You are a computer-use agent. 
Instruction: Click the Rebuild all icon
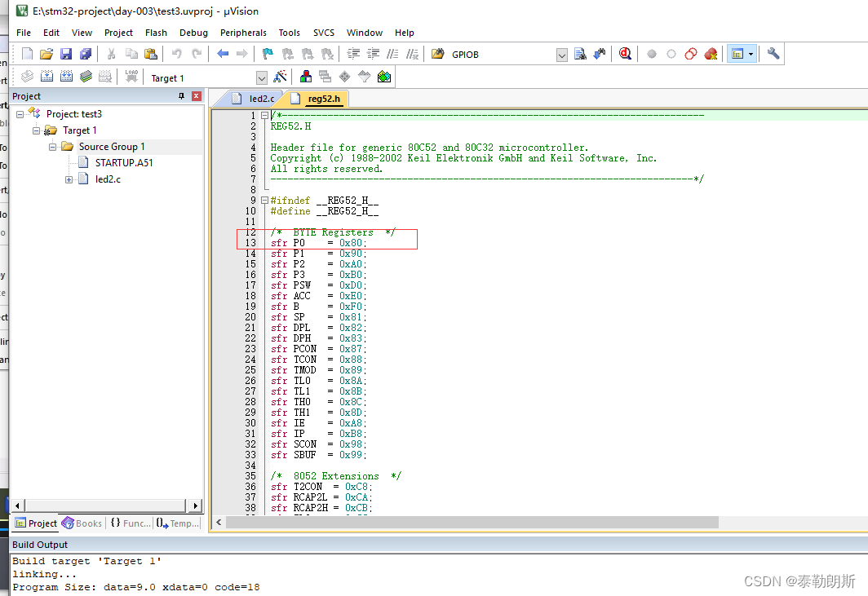coord(66,77)
